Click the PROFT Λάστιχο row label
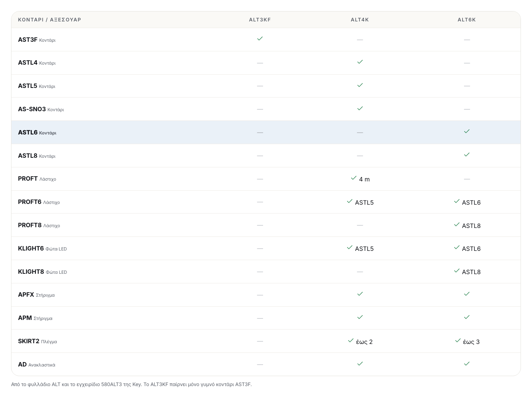Image resolution: width=532 pixels, height=399 pixels. tap(37, 179)
